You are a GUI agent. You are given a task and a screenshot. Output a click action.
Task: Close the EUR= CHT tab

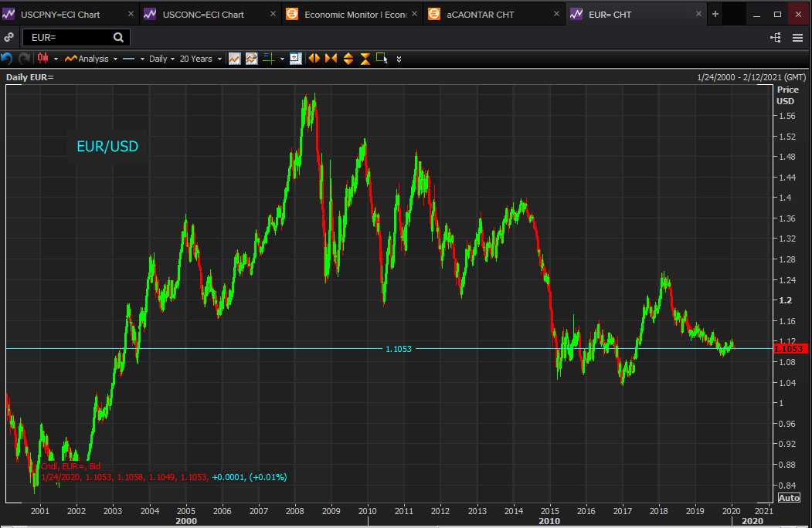click(698, 14)
